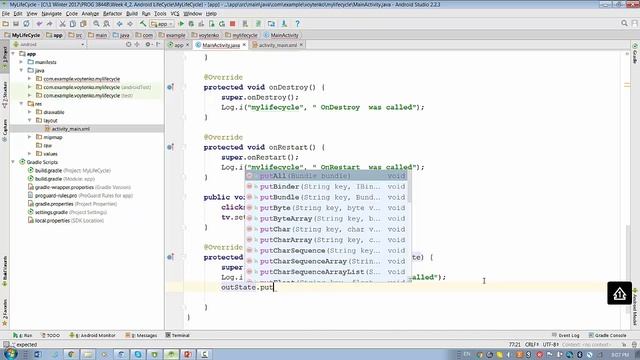The height and width of the screenshot is (360, 640).
Task: Expand the drawable folder
Action: (x=30, y=112)
